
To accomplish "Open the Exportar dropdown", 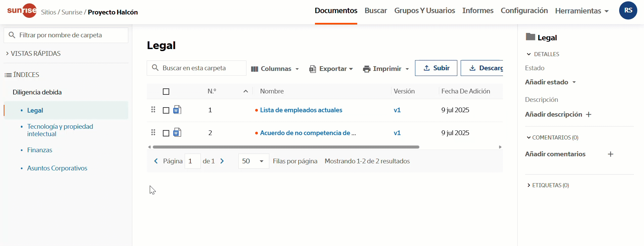I will 331,69.
